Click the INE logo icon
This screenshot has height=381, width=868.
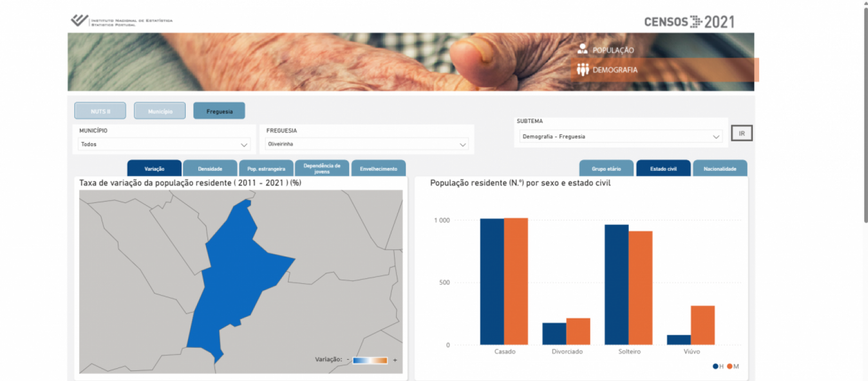[80, 20]
